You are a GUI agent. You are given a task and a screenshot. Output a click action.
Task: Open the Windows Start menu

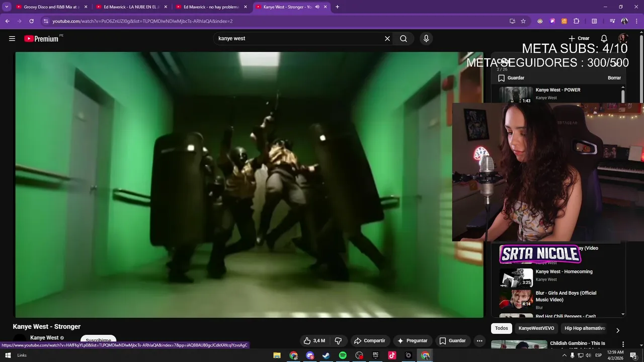point(8,355)
